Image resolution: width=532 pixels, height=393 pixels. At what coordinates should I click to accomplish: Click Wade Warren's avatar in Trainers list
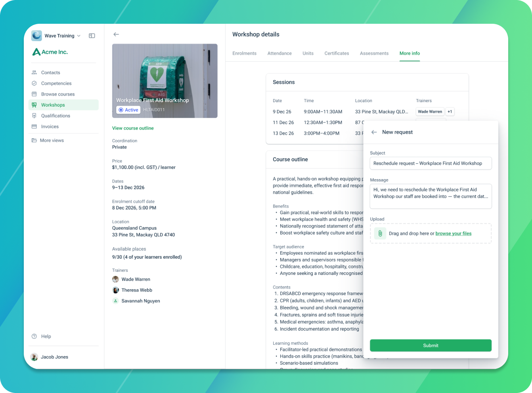click(116, 279)
